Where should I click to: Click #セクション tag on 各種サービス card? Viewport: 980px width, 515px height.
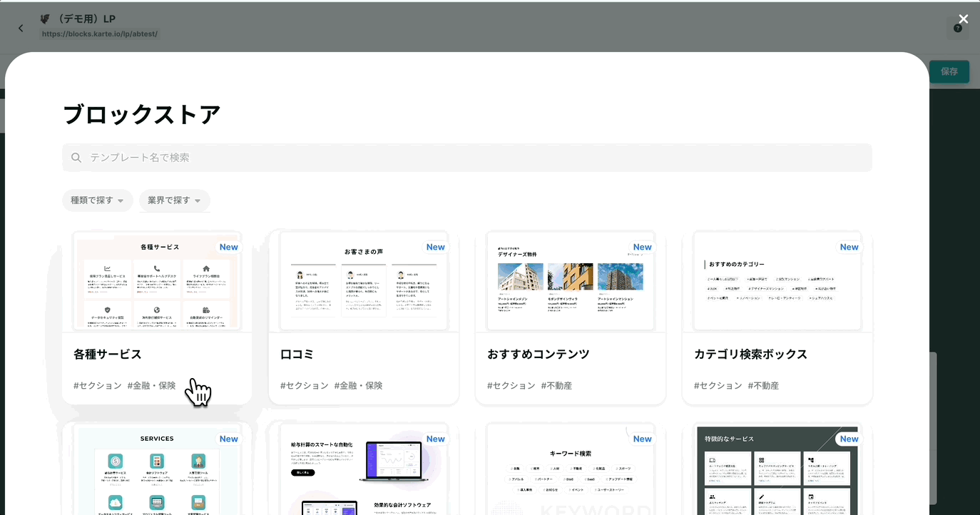coord(98,386)
